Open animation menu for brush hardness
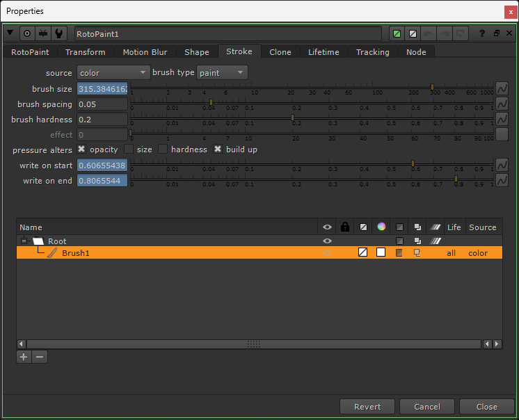Viewport: 519px width, 420px height. coord(502,119)
